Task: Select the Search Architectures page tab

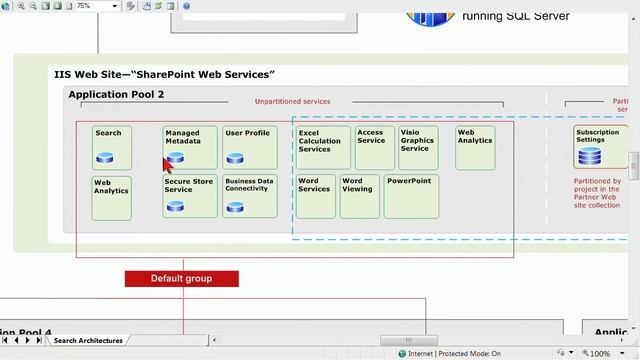Action: coord(88,340)
